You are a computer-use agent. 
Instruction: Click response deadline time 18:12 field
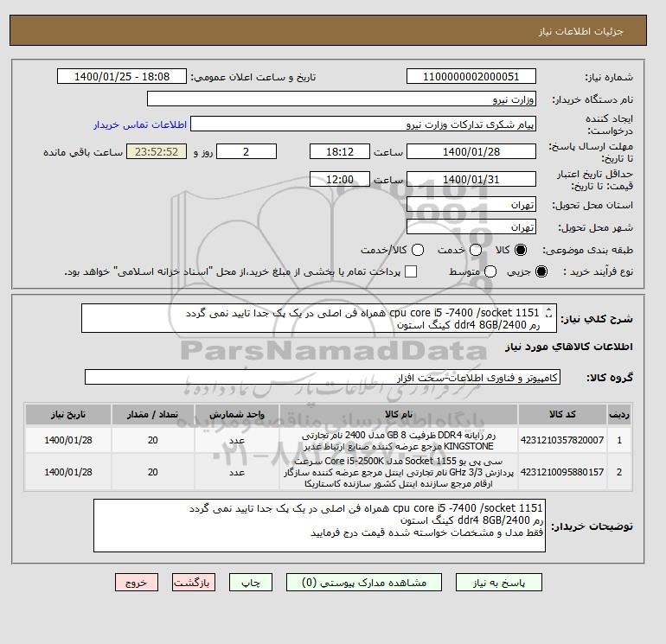pos(339,151)
